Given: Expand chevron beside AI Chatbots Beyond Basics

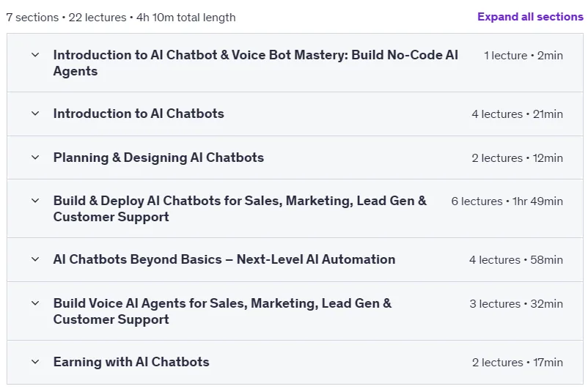Looking at the screenshot, I should pos(35,259).
